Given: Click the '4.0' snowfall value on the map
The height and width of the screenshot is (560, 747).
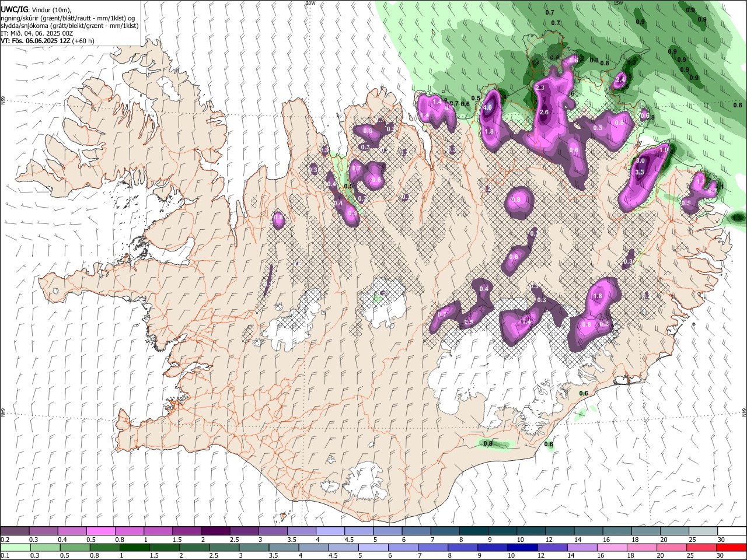Looking at the screenshot, I should tap(488, 107).
